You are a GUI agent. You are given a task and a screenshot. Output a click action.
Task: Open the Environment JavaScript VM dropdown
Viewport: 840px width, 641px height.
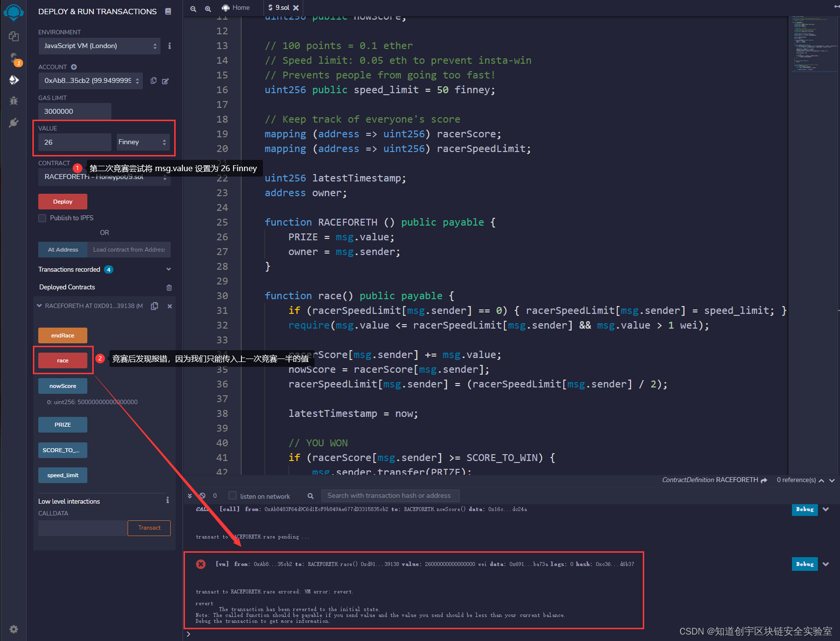tap(100, 46)
